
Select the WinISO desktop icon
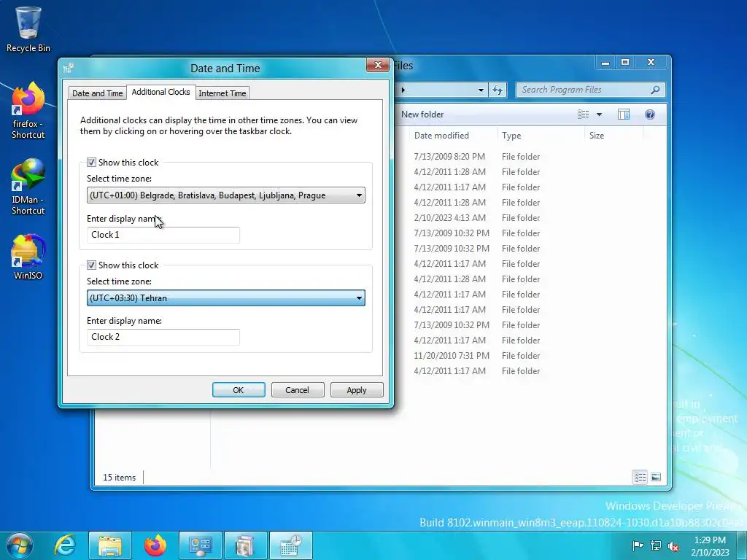point(28,257)
